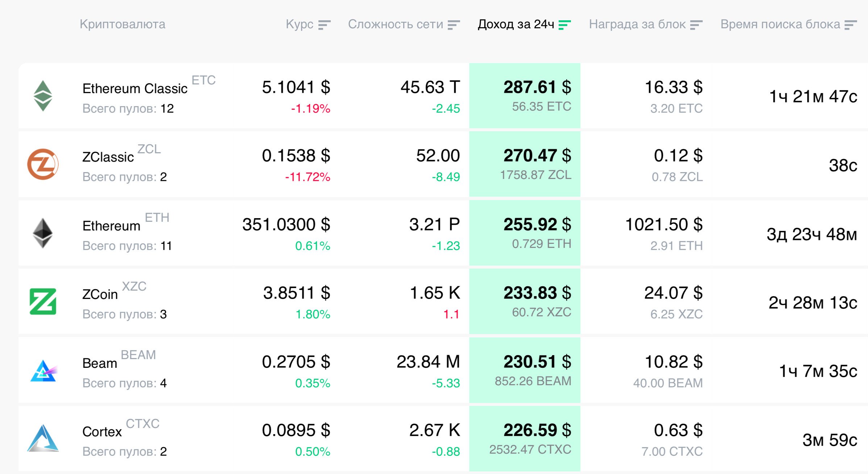Click the 23.84 M difficulty value
Image resolution: width=868 pixels, height=474 pixels.
point(428,362)
